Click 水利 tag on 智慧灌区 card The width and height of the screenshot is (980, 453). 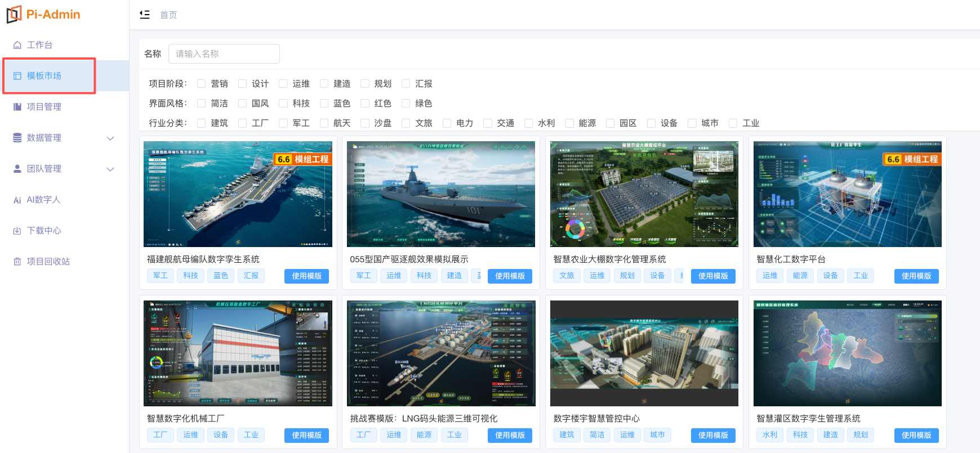click(770, 435)
